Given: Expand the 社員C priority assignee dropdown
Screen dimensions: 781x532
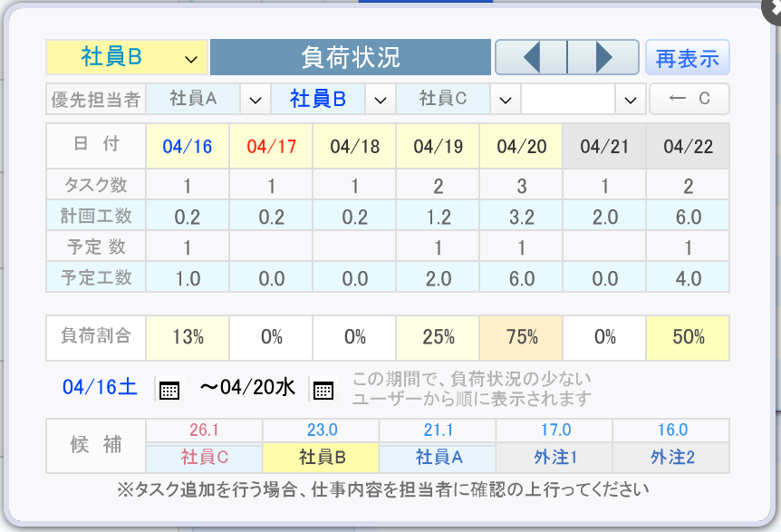Looking at the screenshot, I should coord(506,99).
